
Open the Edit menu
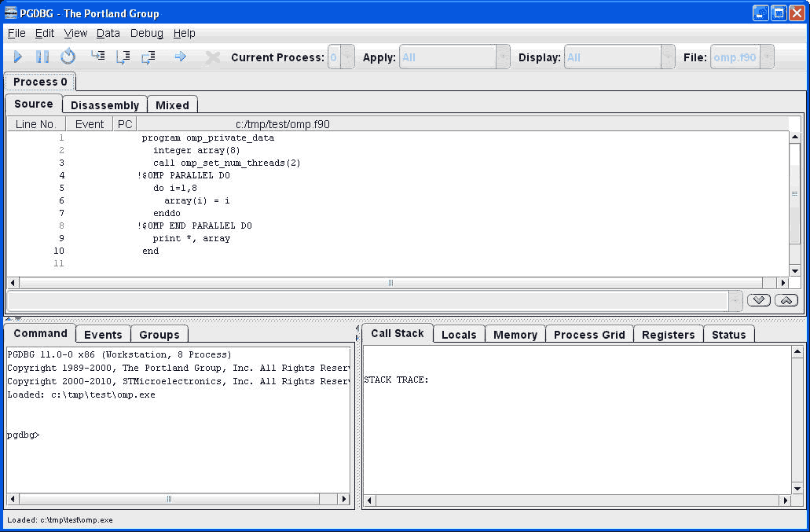pyautogui.click(x=45, y=34)
